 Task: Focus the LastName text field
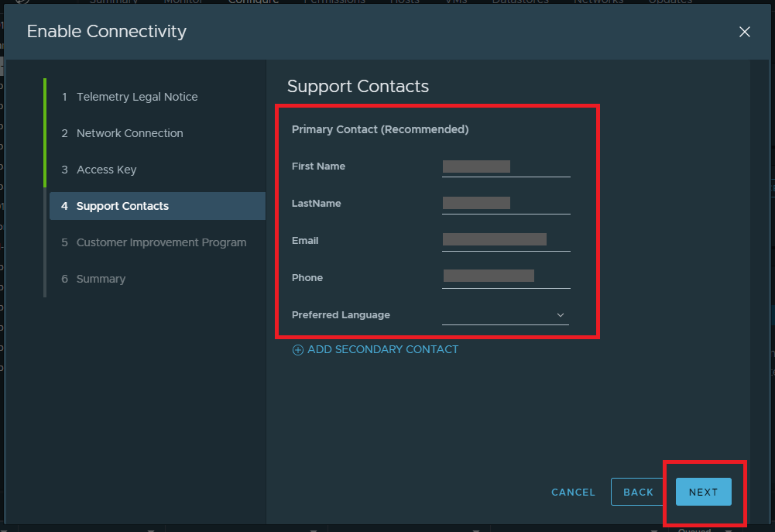[506, 204]
